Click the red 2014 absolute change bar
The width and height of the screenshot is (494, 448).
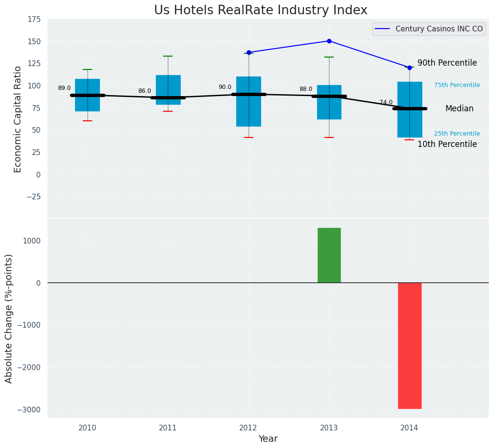pos(409,345)
